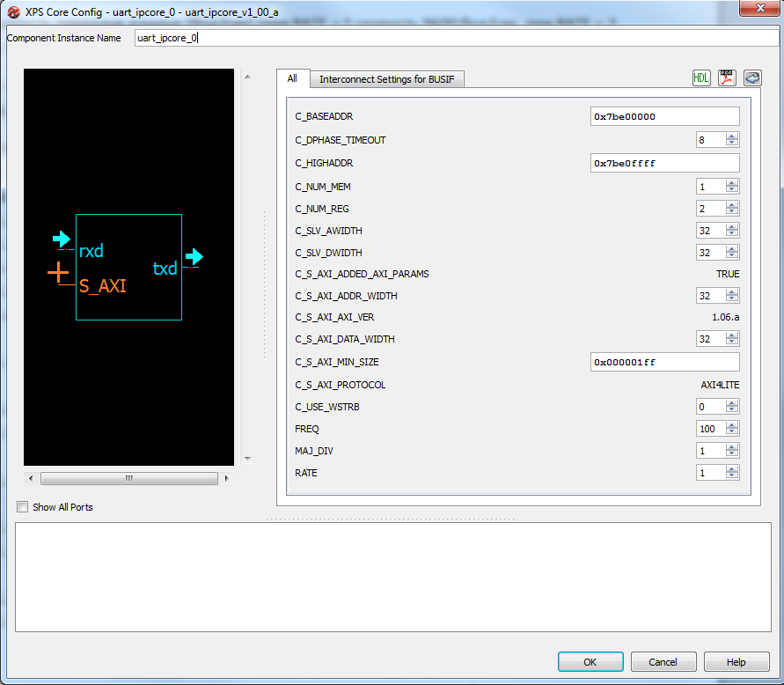Image resolution: width=784 pixels, height=685 pixels.
Task: Click the C_HIGHADDR value field
Action: [664, 163]
